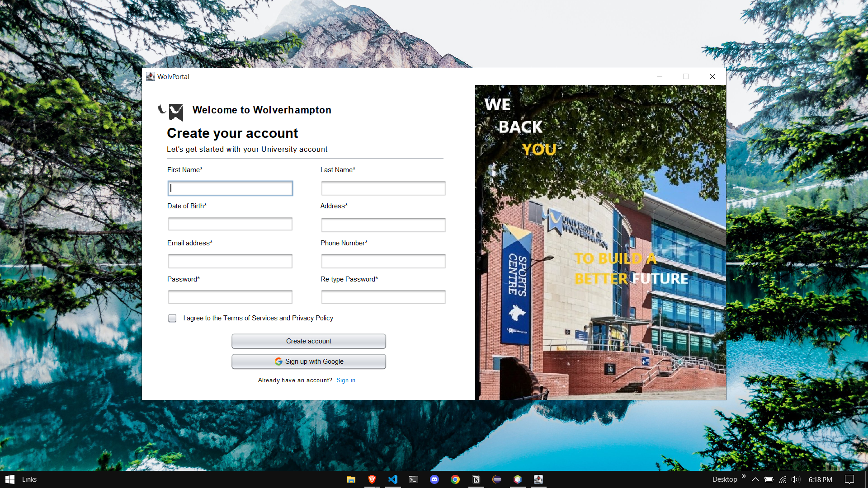868x488 pixels.
Task: Open the Discord taskbar icon
Action: (434, 479)
